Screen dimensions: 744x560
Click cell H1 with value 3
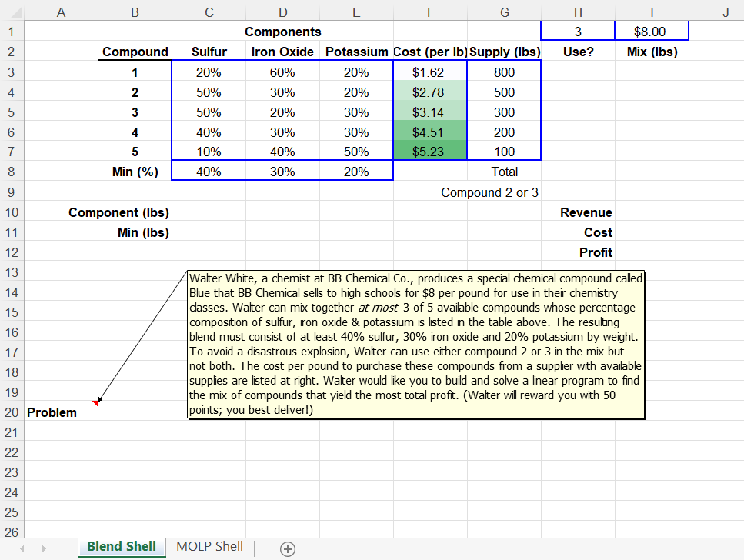click(578, 32)
